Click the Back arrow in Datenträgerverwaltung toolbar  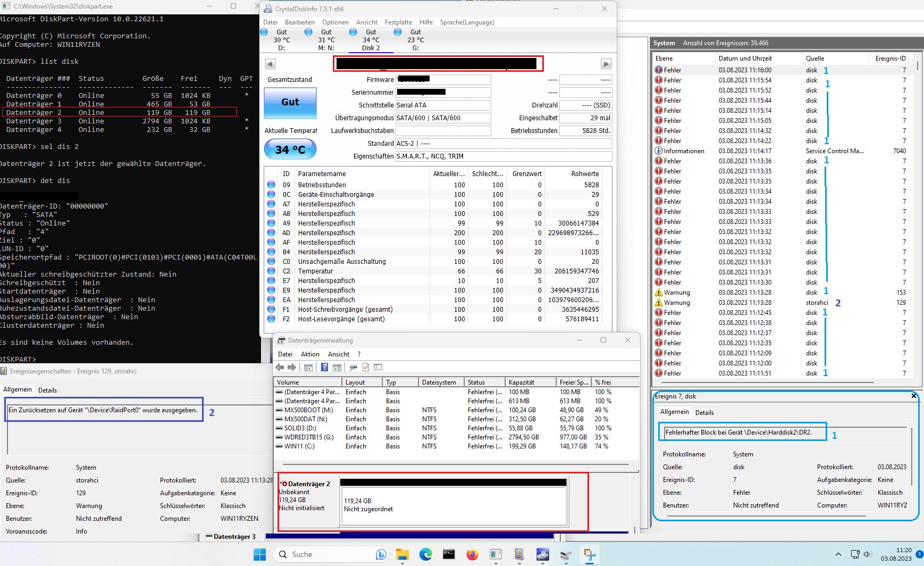point(280,368)
